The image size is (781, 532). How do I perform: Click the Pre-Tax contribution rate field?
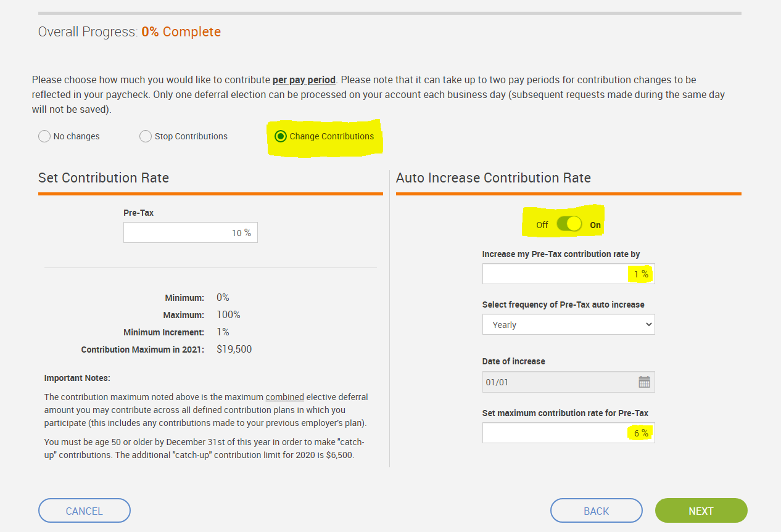[x=191, y=232]
